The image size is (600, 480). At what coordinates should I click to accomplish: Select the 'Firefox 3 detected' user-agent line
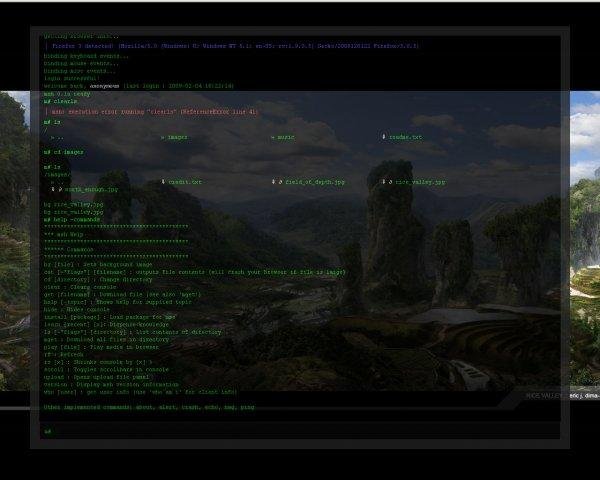(232, 46)
